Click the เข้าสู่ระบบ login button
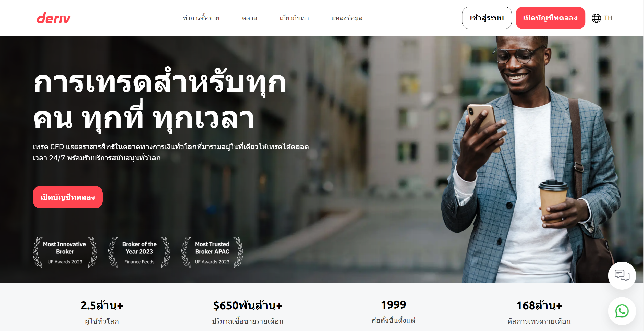Image resolution: width=644 pixels, height=331 pixels. point(487,18)
